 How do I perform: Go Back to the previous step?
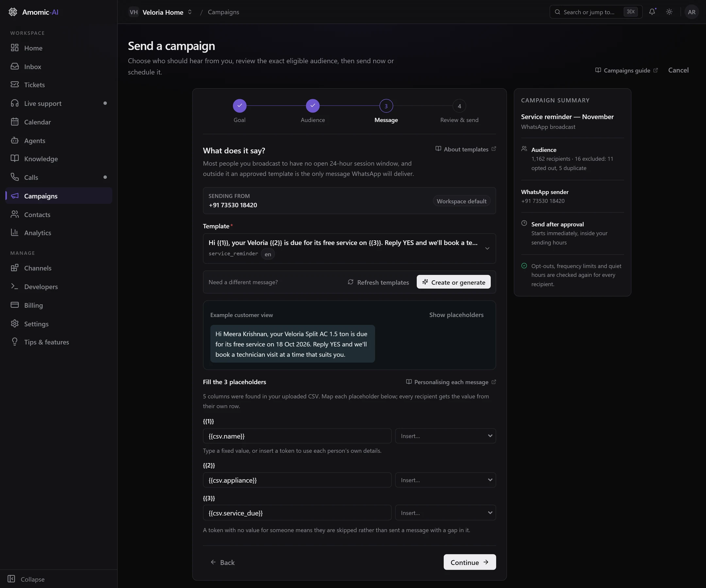click(223, 562)
